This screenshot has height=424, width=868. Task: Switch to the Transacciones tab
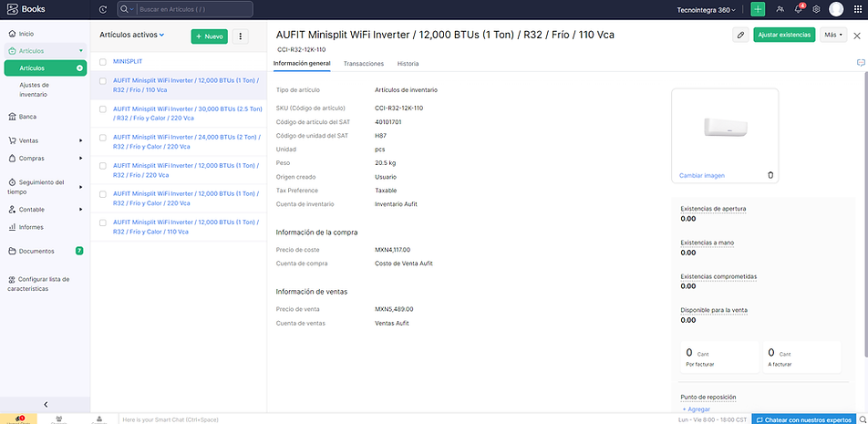click(364, 64)
